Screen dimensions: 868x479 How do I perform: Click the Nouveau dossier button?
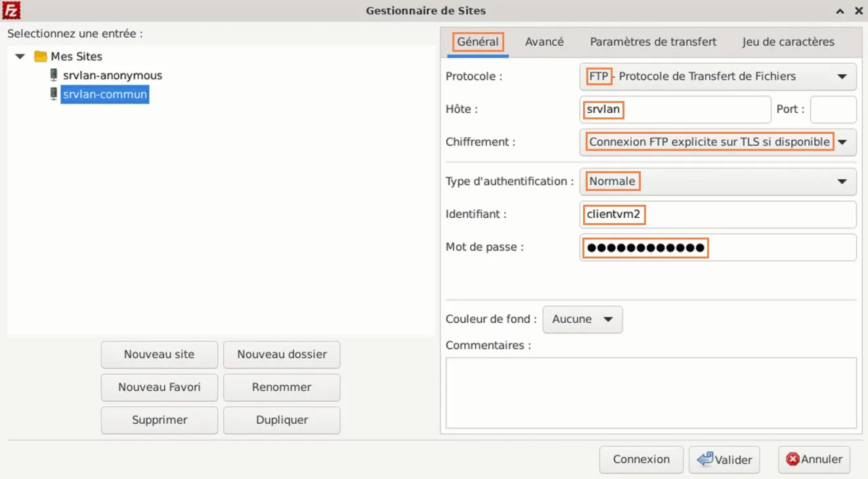(282, 354)
